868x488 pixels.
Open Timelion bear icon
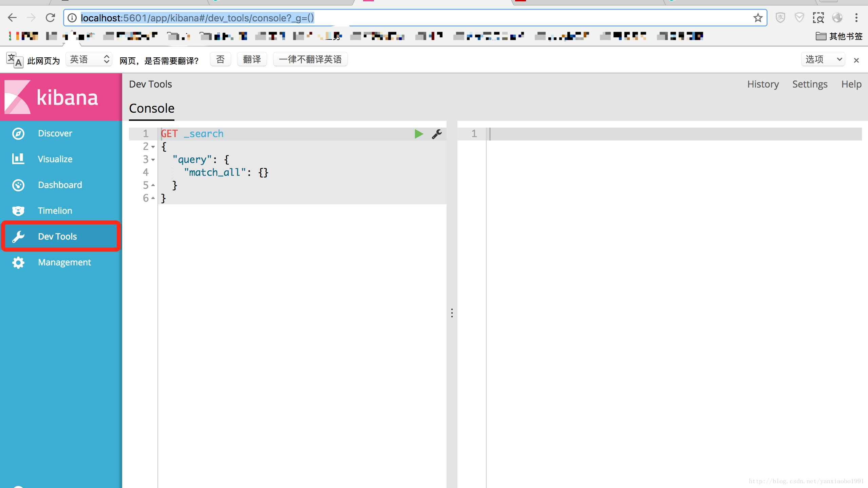[18, 211]
